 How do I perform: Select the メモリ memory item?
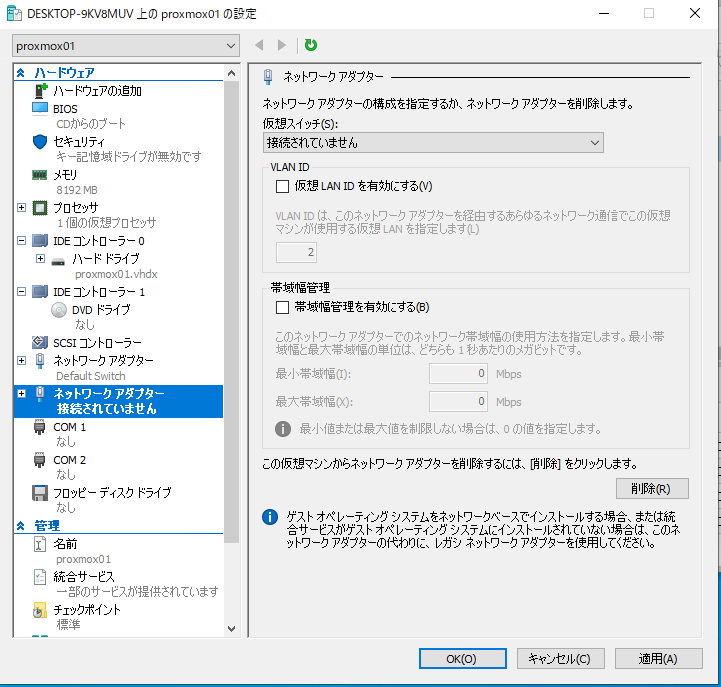tap(64, 174)
